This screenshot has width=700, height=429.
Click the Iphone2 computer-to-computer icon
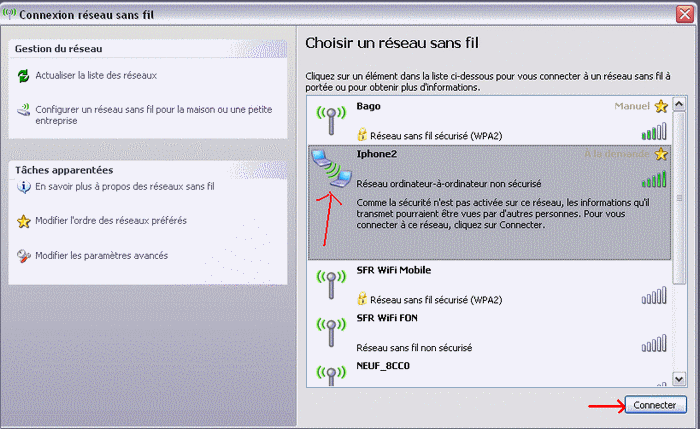pos(331,169)
